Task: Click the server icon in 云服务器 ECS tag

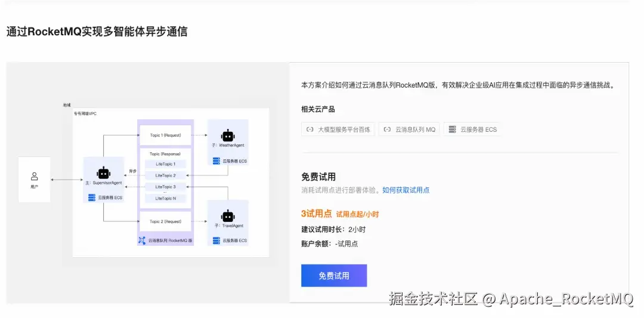Action: click(x=453, y=129)
